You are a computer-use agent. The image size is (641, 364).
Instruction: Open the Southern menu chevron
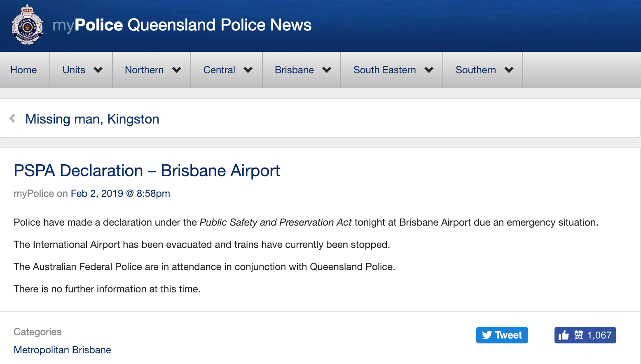[509, 70]
